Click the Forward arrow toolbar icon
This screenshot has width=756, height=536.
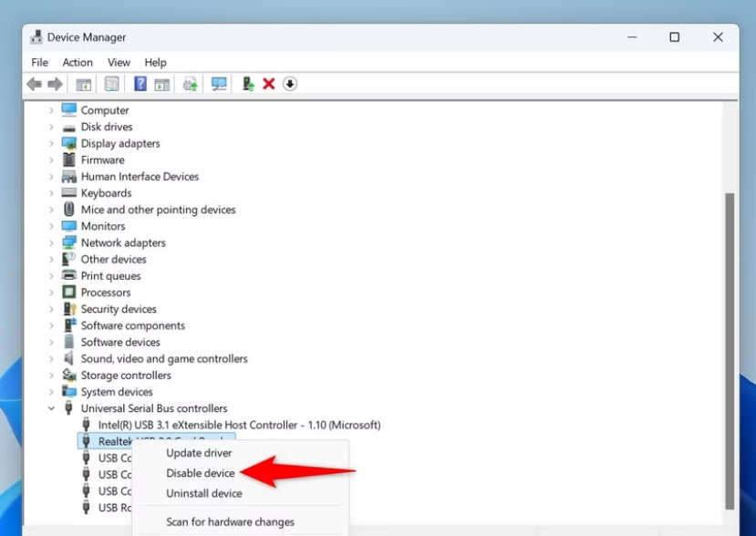tap(55, 85)
